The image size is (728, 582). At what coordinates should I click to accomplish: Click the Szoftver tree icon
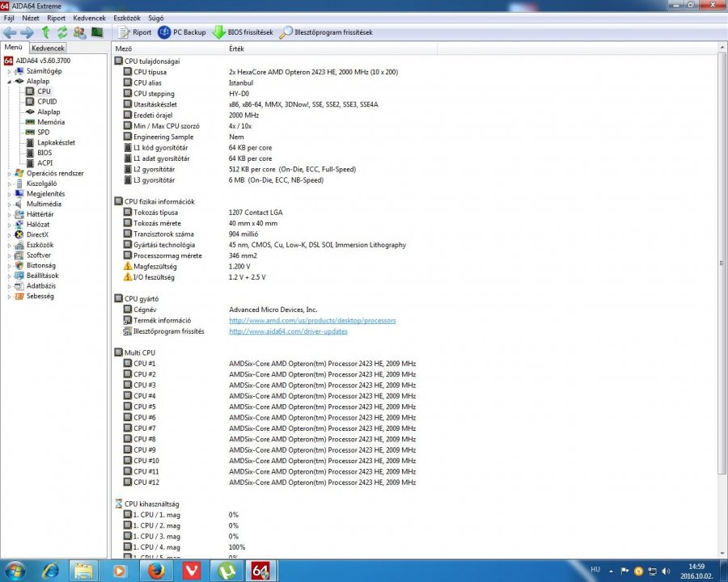click(x=19, y=255)
